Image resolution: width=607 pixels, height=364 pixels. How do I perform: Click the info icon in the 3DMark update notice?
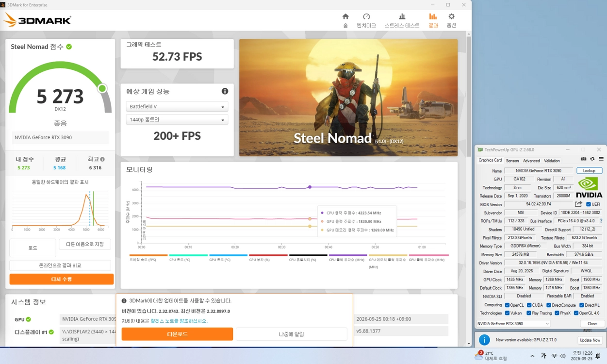click(x=124, y=301)
